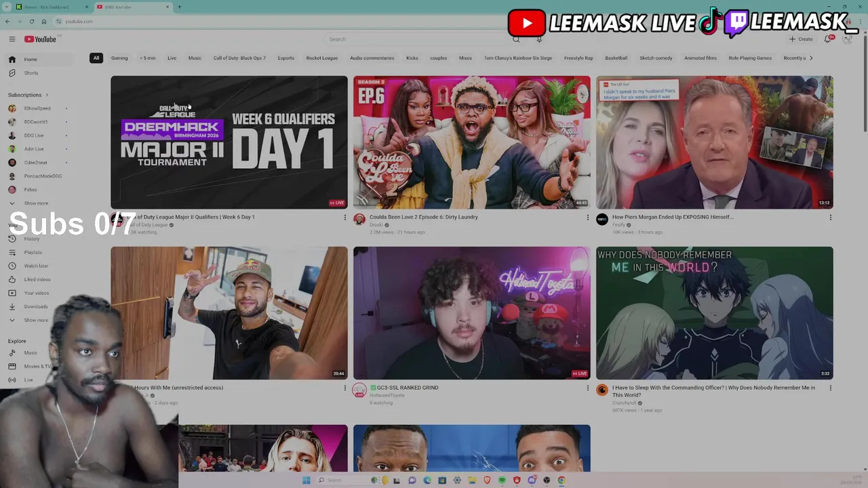Open PontiacMadeDDG channel subscription
Screen dimensions: 868x488
(x=41, y=176)
